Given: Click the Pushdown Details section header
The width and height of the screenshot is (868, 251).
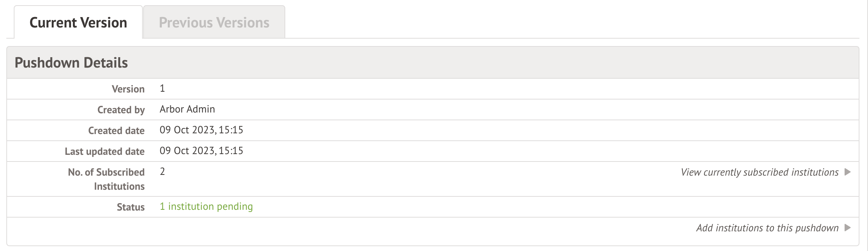Looking at the screenshot, I should [x=71, y=63].
